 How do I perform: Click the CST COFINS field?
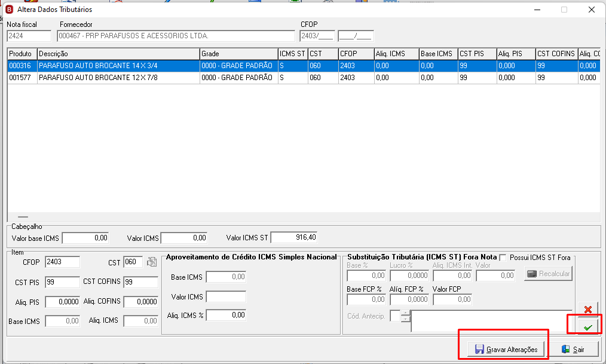[141, 282]
